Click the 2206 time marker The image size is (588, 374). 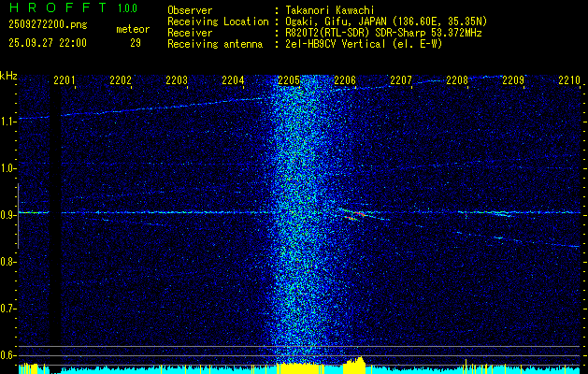pyautogui.click(x=345, y=79)
